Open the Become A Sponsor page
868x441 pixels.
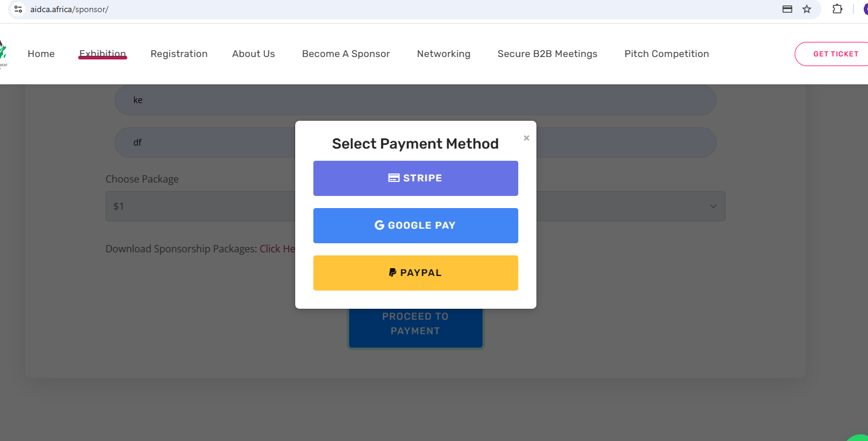346,53
